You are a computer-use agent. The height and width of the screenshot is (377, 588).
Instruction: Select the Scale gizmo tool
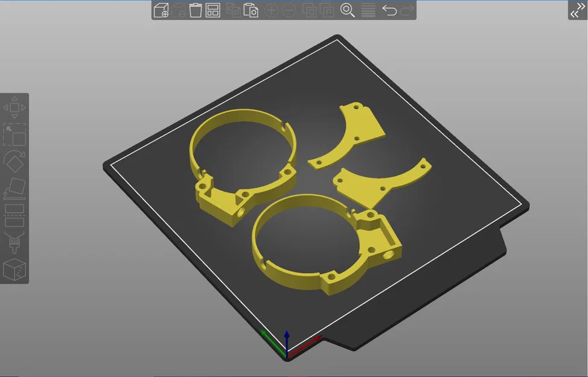(x=14, y=135)
